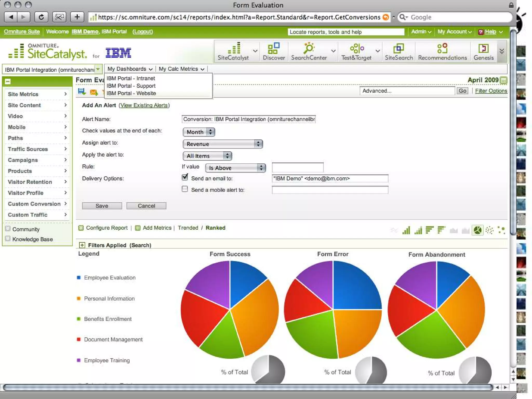The width and height of the screenshot is (532, 399).
Task: Click the Cancel button
Action: coord(146,206)
